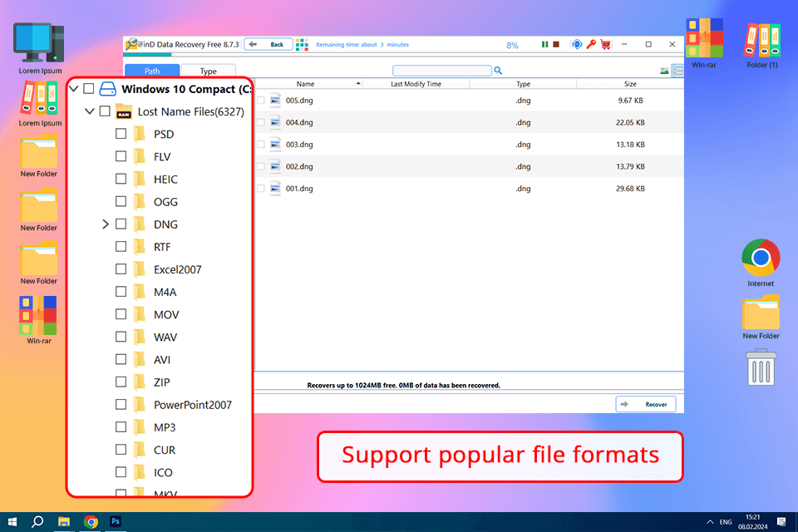Open the notification center in system tray

781,522
